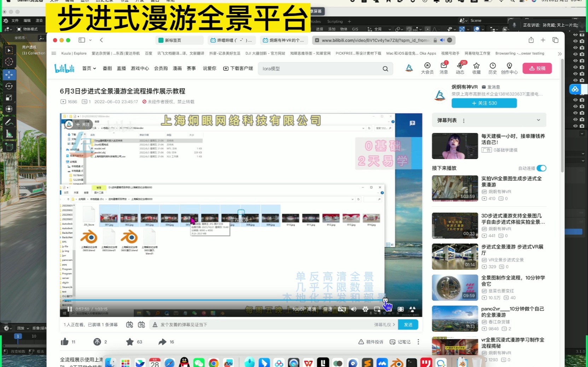Click 稿件投诉 report link

coord(371,342)
